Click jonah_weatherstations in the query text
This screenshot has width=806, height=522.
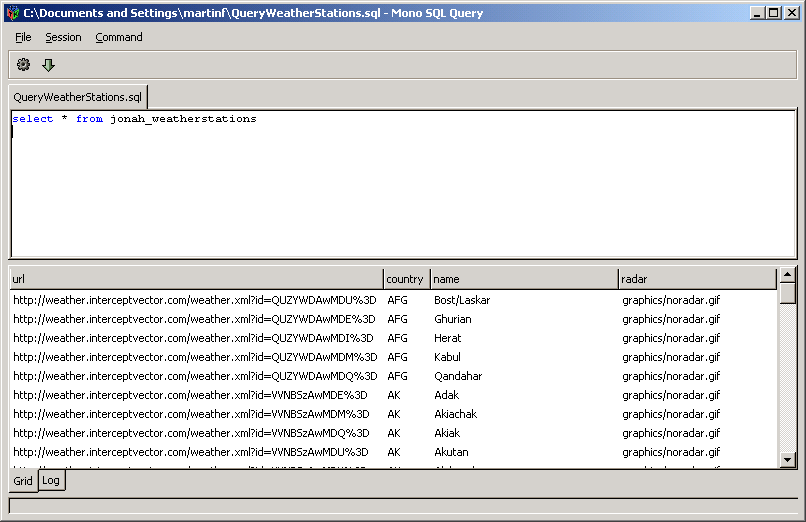point(184,119)
